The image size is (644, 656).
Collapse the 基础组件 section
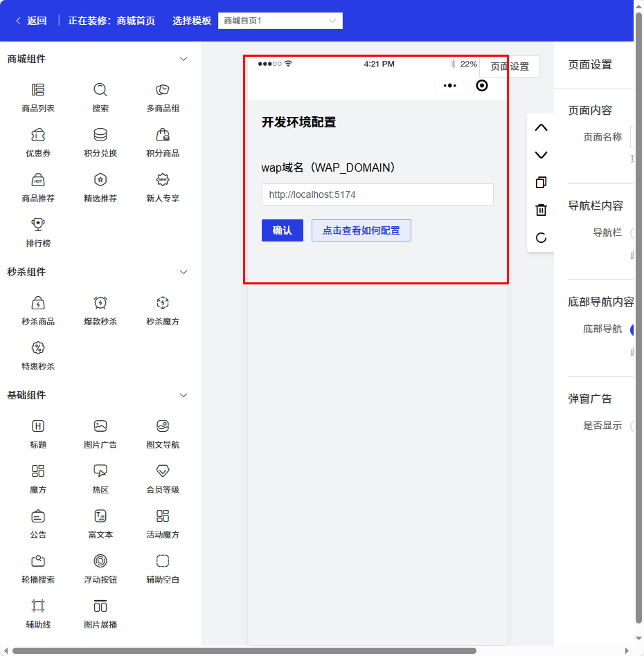pos(184,396)
